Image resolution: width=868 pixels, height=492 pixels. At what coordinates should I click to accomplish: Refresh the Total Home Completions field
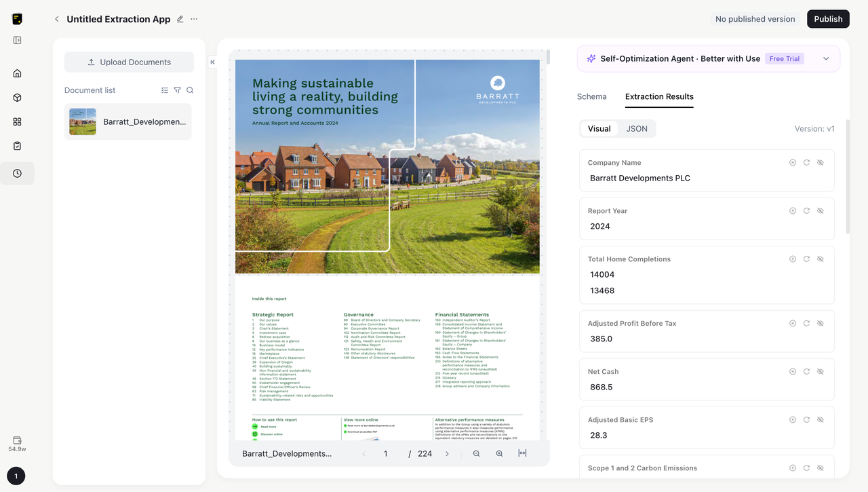click(x=806, y=259)
